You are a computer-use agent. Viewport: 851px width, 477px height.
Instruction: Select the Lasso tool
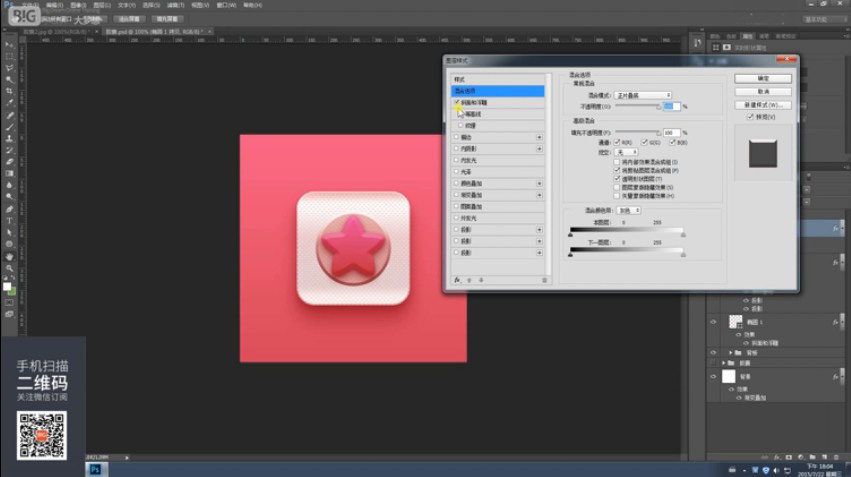point(9,68)
